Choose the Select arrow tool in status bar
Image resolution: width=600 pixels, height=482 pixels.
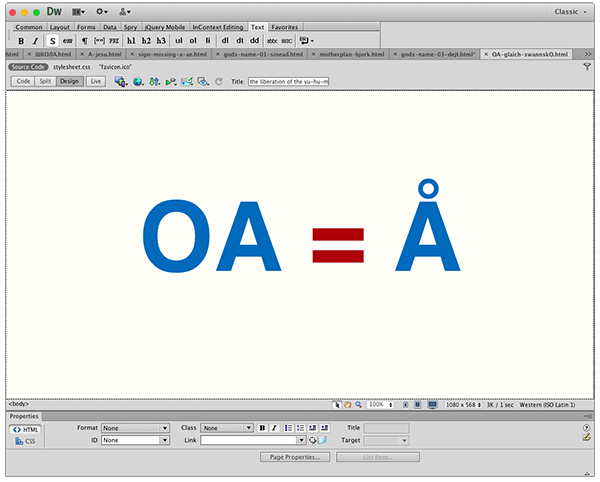pos(337,405)
